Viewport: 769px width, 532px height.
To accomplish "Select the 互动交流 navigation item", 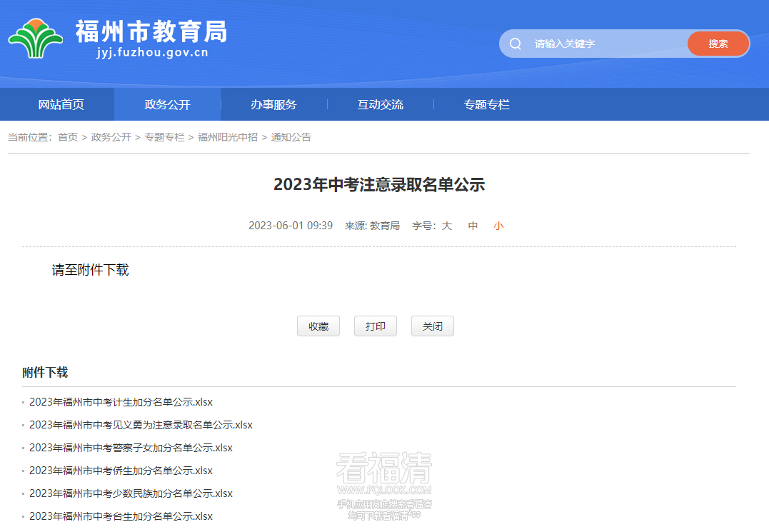I will click(x=380, y=104).
